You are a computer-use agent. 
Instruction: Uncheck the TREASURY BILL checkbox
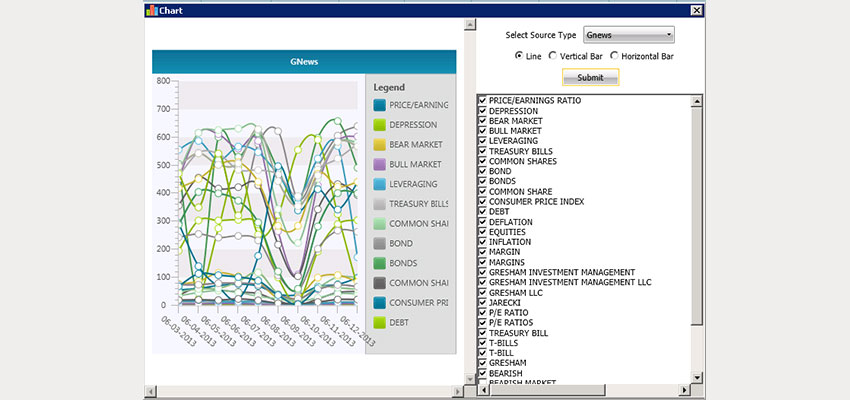pyautogui.click(x=482, y=333)
